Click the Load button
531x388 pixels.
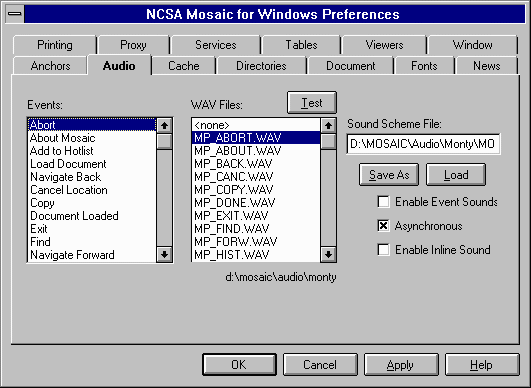tap(456, 175)
